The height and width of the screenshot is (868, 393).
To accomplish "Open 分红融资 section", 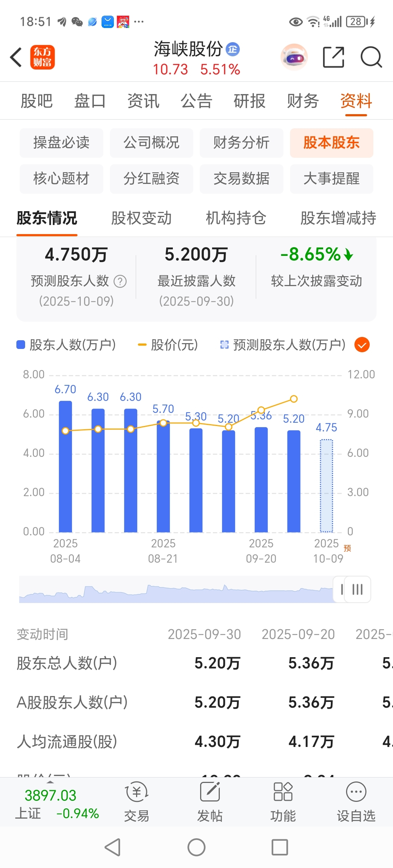I will pyautogui.click(x=151, y=179).
